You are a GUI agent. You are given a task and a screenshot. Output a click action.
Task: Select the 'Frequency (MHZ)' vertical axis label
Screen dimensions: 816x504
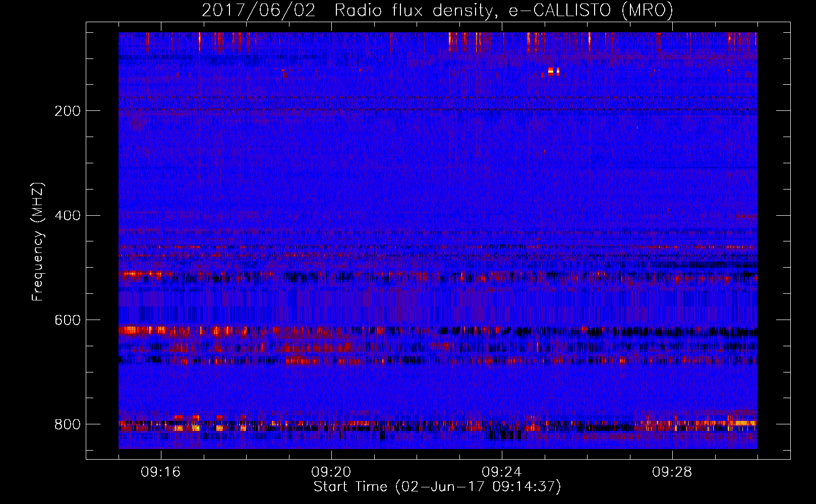(x=38, y=241)
